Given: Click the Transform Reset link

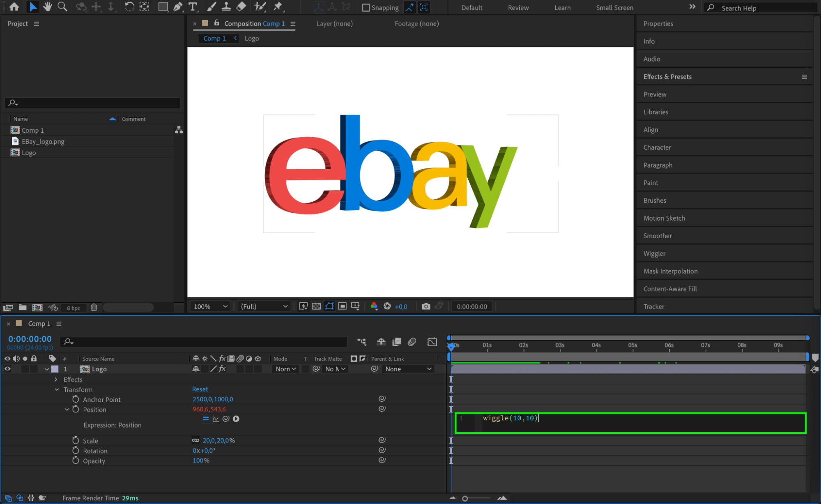Looking at the screenshot, I should (x=200, y=389).
